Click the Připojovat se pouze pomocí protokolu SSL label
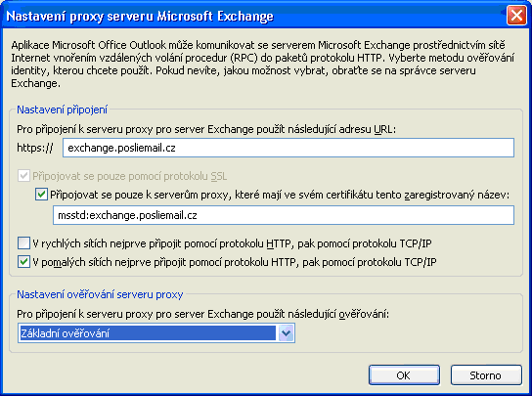This screenshot has height=396, width=532. coord(130,176)
